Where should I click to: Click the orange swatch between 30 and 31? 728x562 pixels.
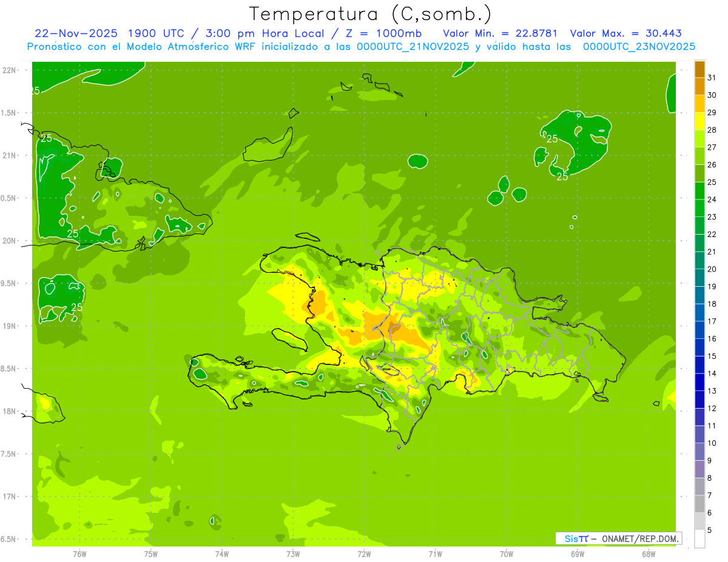(x=699, y=87)
